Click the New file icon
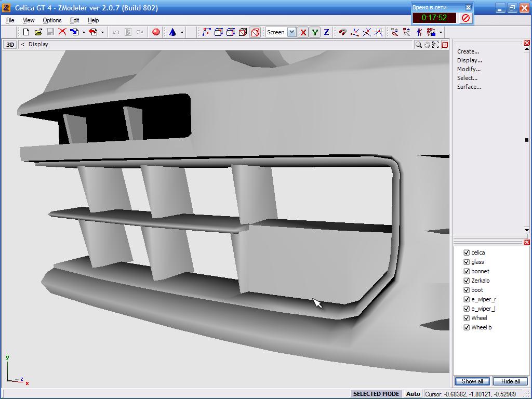Screen dimensions: 532x399 coord(26,32)
